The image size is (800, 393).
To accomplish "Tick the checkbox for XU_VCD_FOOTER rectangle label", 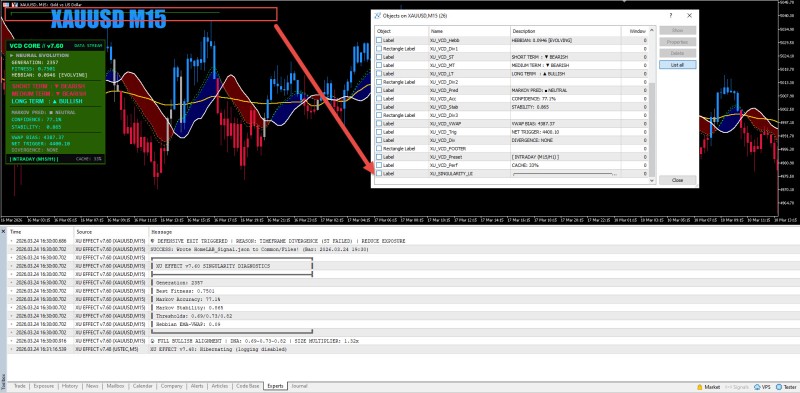I will [x=379, y=148].
